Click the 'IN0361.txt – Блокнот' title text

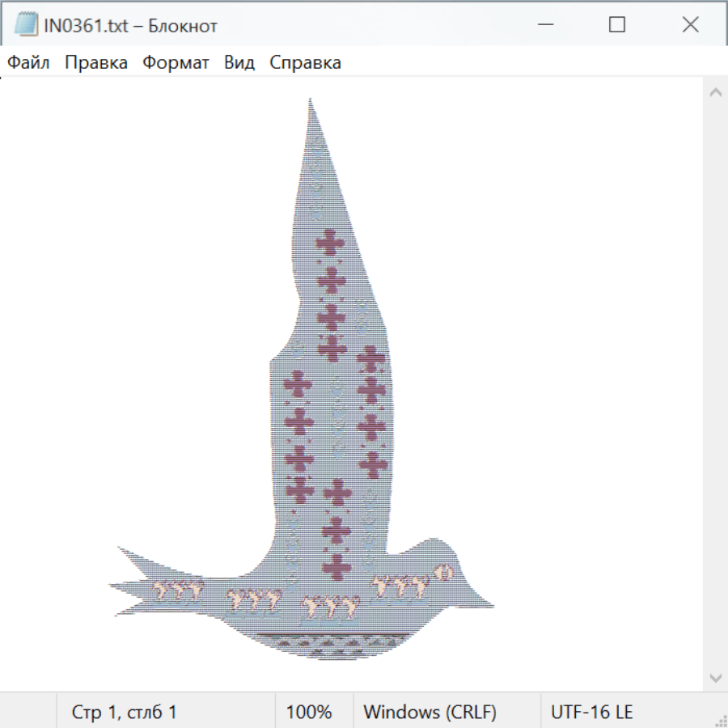(130, 26)
